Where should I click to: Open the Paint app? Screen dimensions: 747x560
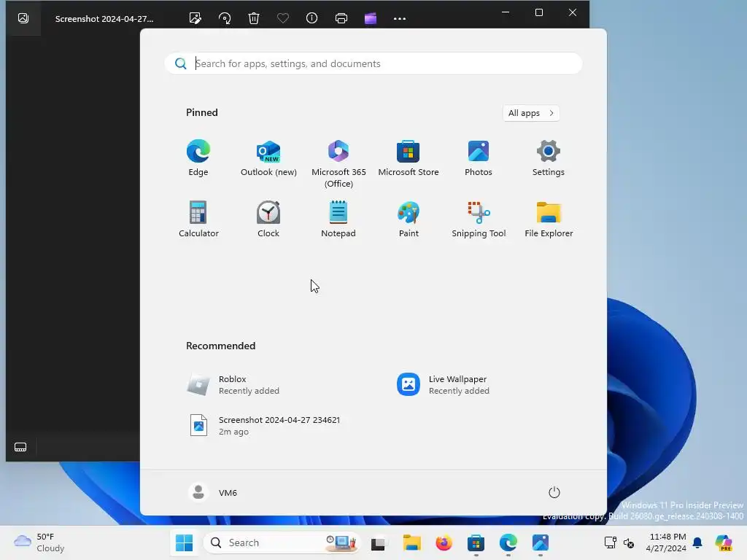coord(409,219)
